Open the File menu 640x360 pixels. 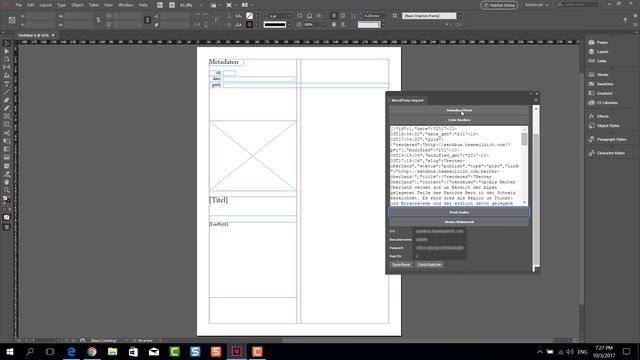point(19,5)
